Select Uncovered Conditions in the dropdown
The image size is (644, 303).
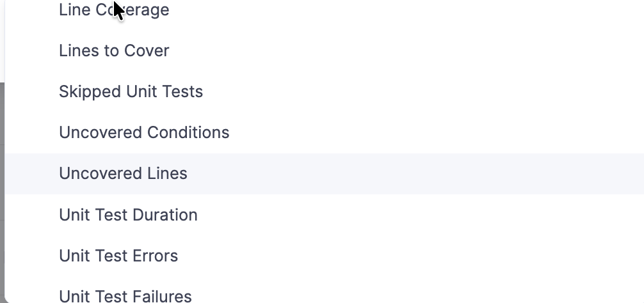click(x=144, y=133)
